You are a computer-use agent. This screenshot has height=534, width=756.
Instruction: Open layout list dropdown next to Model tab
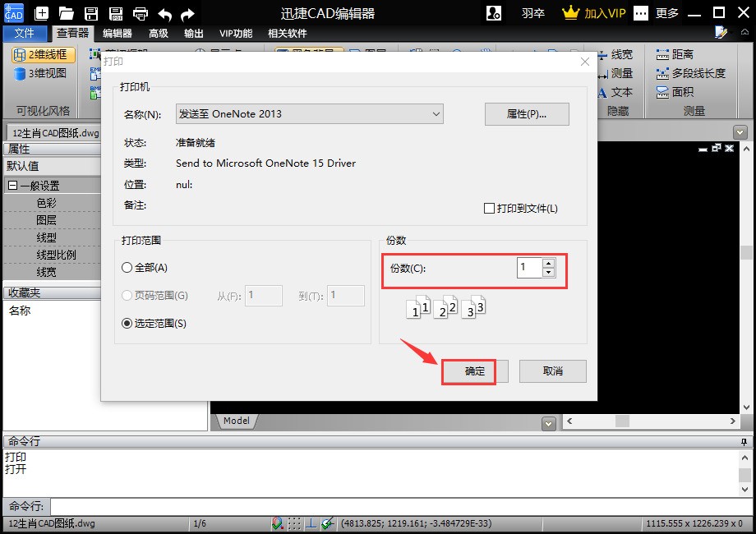point(548,424)
